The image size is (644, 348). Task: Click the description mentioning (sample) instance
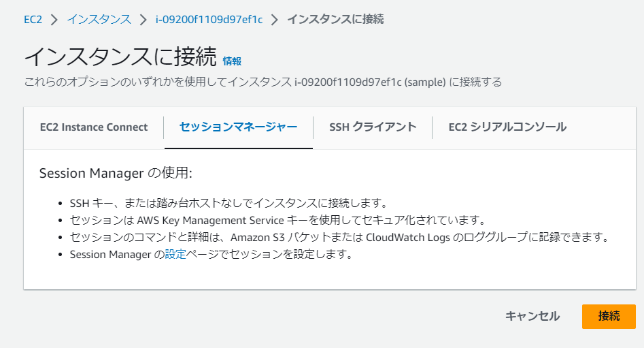click(x=263, y=82)
